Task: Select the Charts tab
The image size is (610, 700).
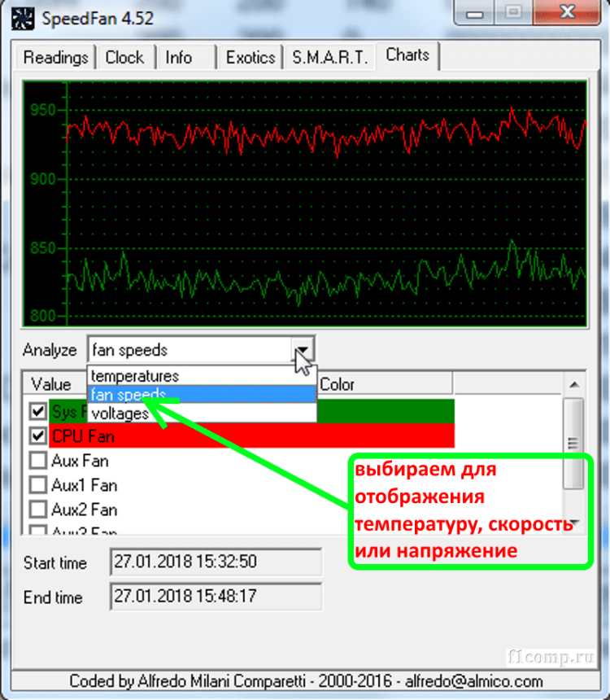Action: 407,55
